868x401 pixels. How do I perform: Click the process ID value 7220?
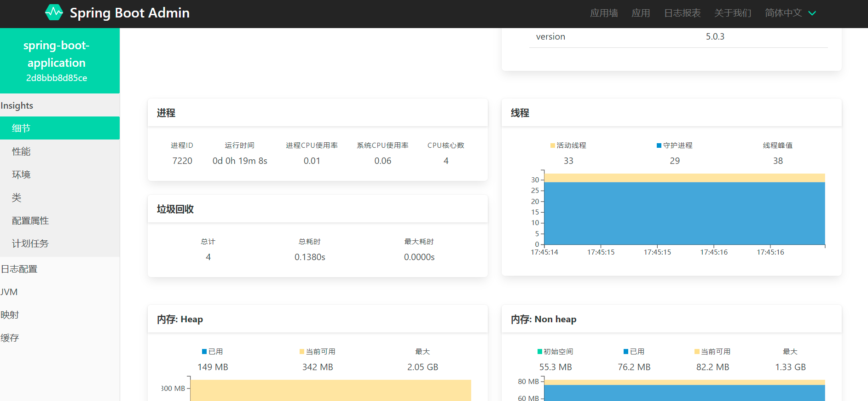[182, 161]
